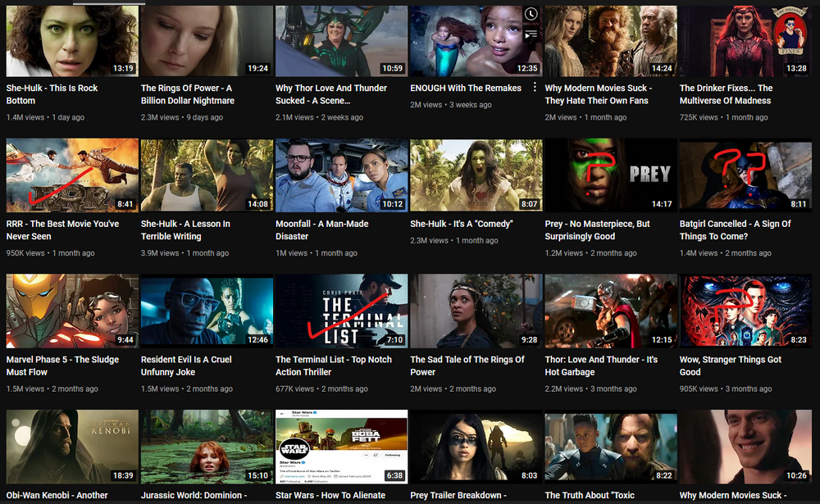Click title 'Moonfall - A Man-Made Disaster'

coord(321,230)
